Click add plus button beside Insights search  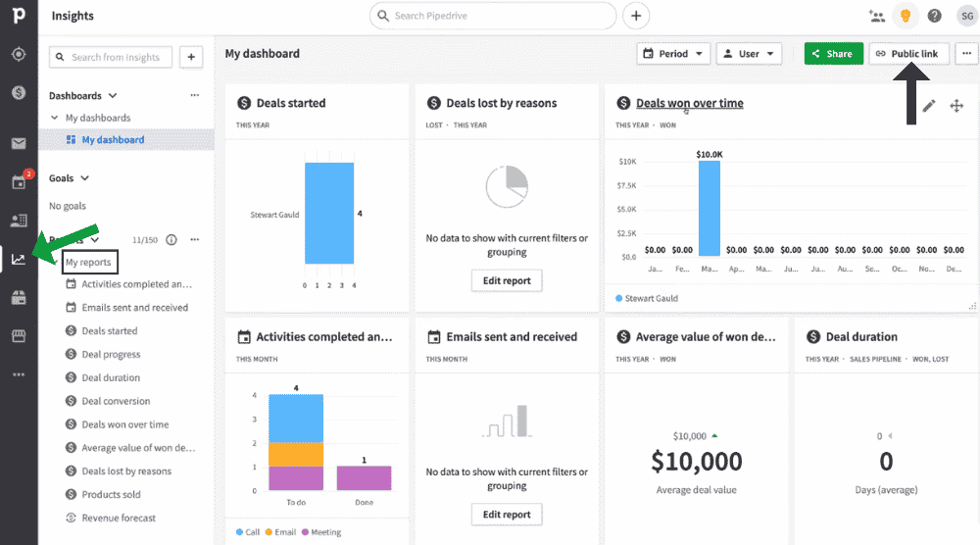coord(191,57)
